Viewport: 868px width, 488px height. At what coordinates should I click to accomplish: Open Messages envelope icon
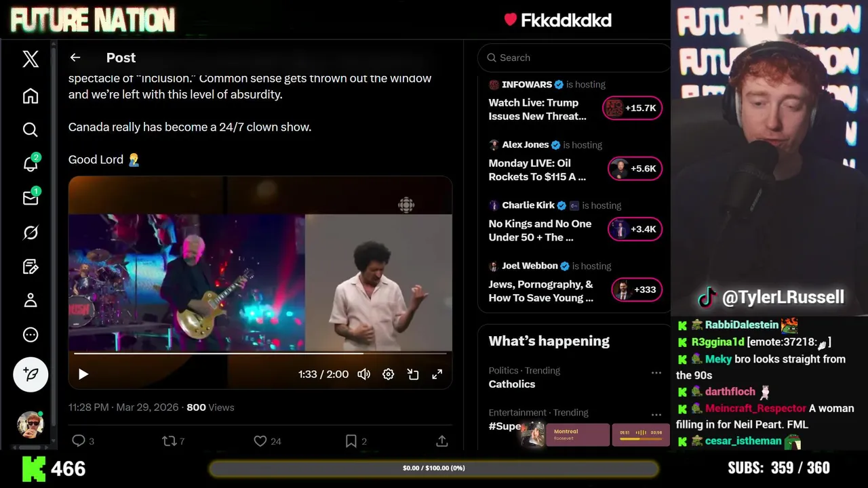(x=31, y=198)
